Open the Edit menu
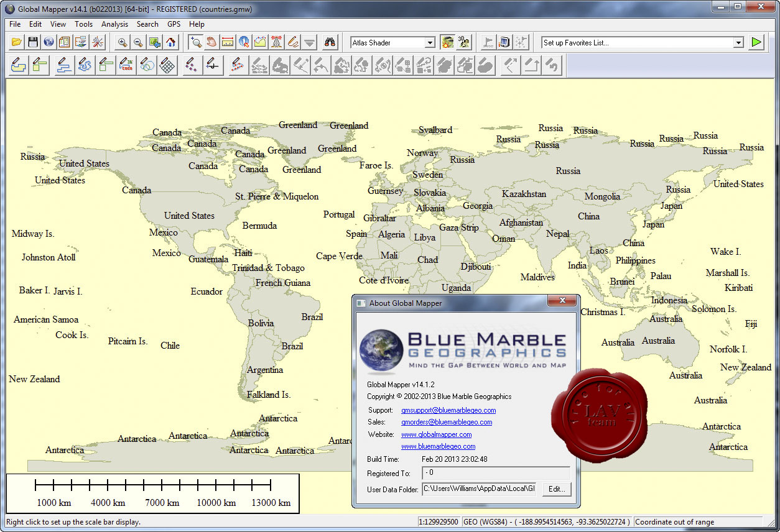The height and width of the screenshot is (532, 780). click(x=35, y=24)
